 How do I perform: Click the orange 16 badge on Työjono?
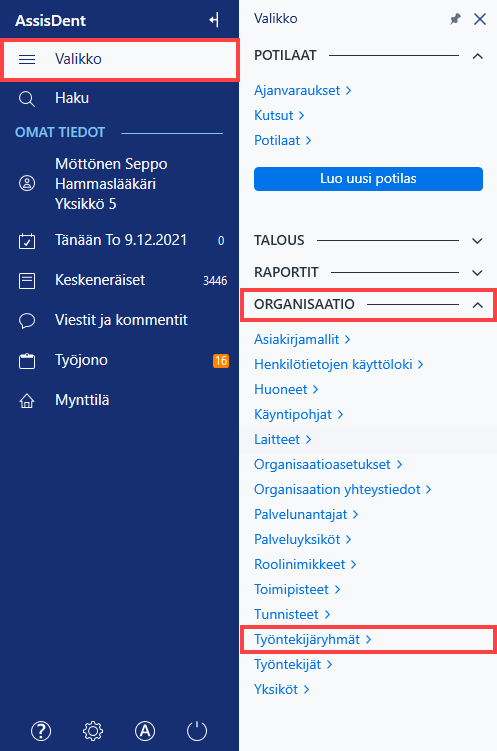pos(221,361)
